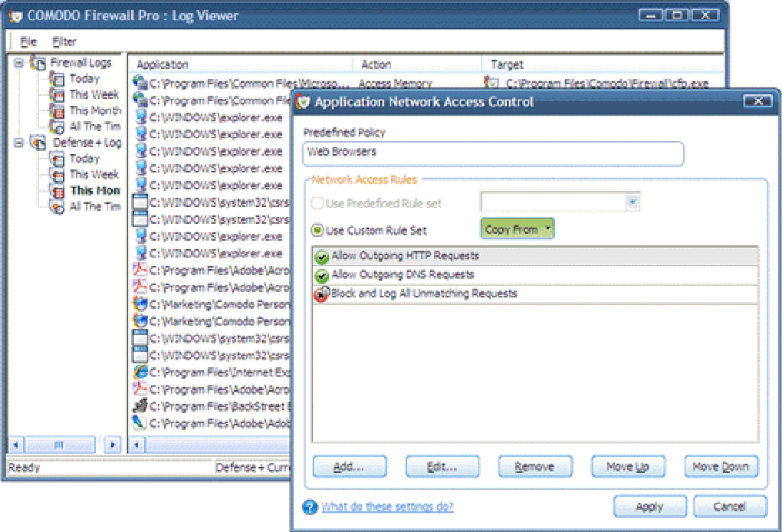This screenshot has height=532, width=782.
Task: Select the C:\Program Files\BackStreet log row
Action: tap(211, 406)
